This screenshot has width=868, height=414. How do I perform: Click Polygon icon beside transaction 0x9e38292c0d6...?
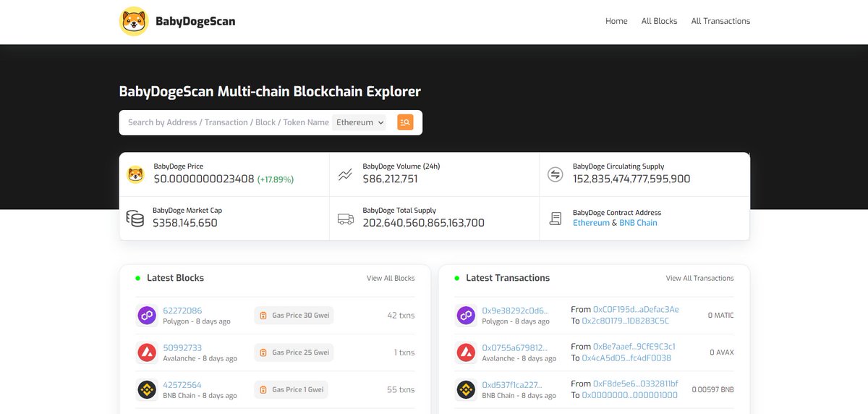click(466, 316)
